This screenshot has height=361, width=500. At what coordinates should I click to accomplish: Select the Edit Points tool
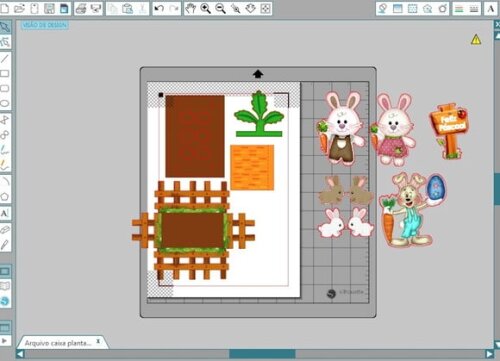[x=5, y=42]
